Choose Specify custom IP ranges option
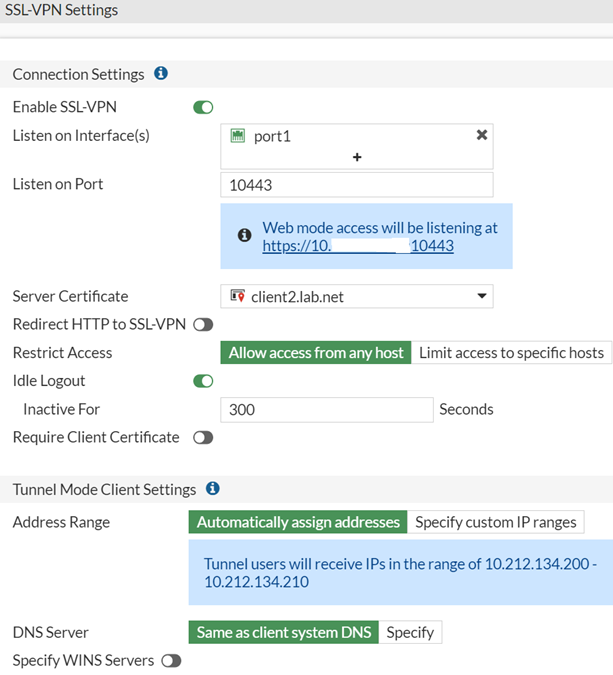This screenshot has width=613, height=675. tap(495, 522)
